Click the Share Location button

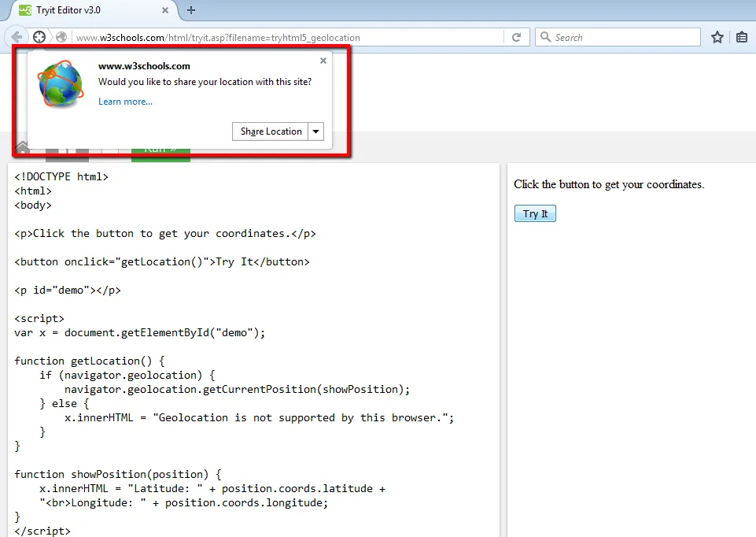(271, 131)
